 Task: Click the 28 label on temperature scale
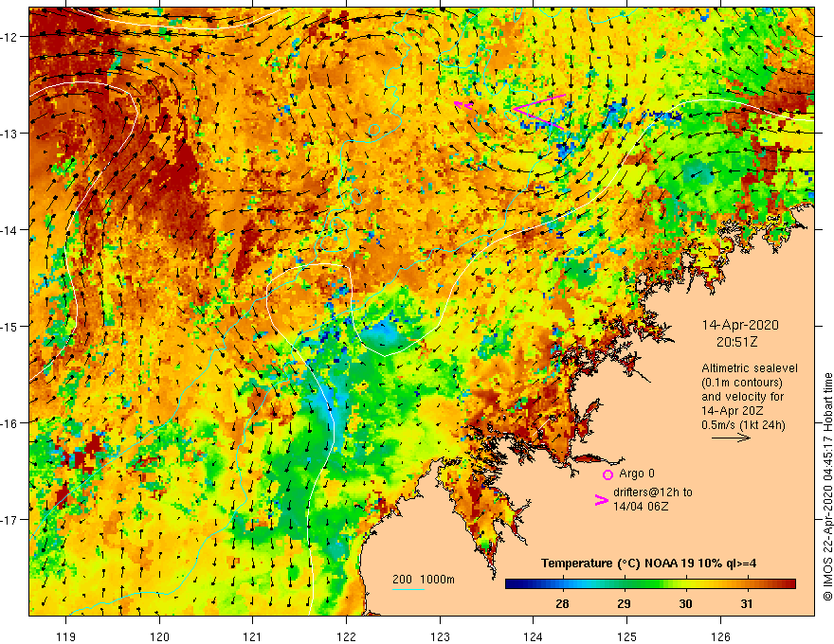[562, 603]
